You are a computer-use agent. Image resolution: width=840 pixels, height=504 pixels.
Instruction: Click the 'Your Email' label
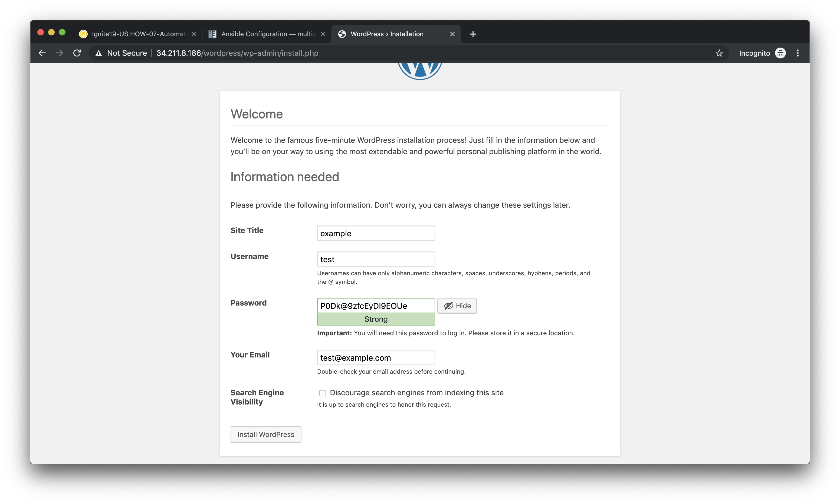(x=250, y=355)
